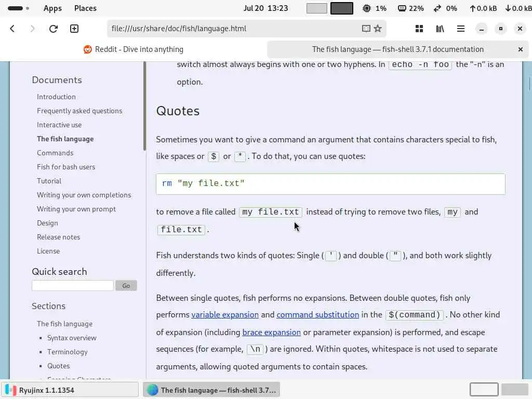Open Frequently asked questions link

[79, 111]
